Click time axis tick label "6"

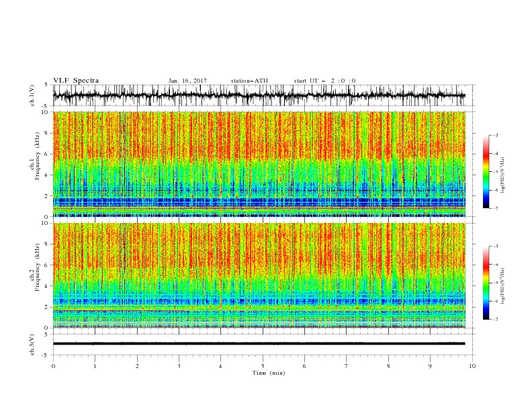coord(304,366)
